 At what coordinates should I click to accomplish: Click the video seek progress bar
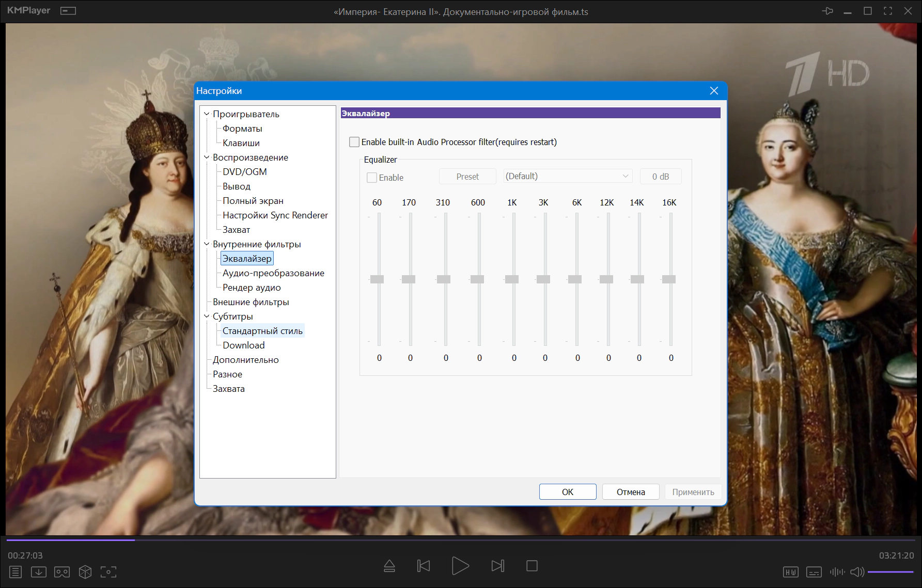tap(461, 540)
